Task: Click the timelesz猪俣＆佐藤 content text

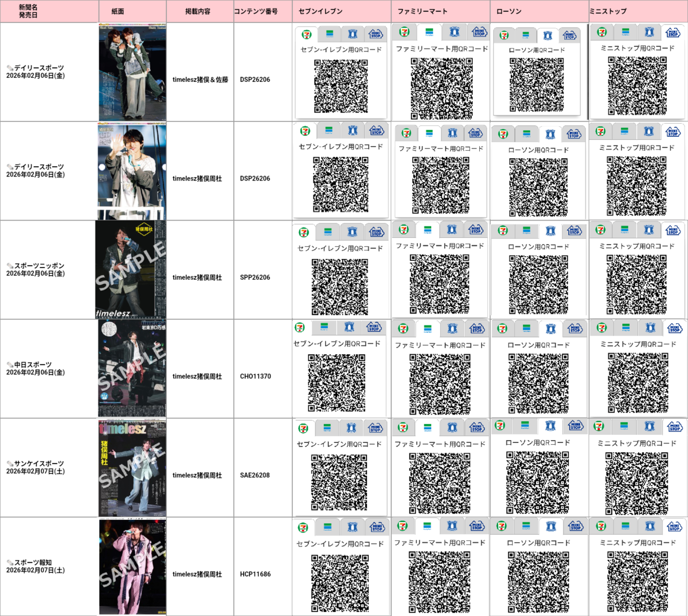Action: point(200,80)
